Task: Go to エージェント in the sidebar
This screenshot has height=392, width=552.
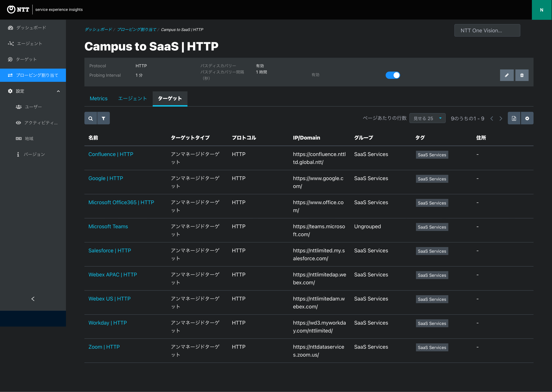Action: click(33, 43)
